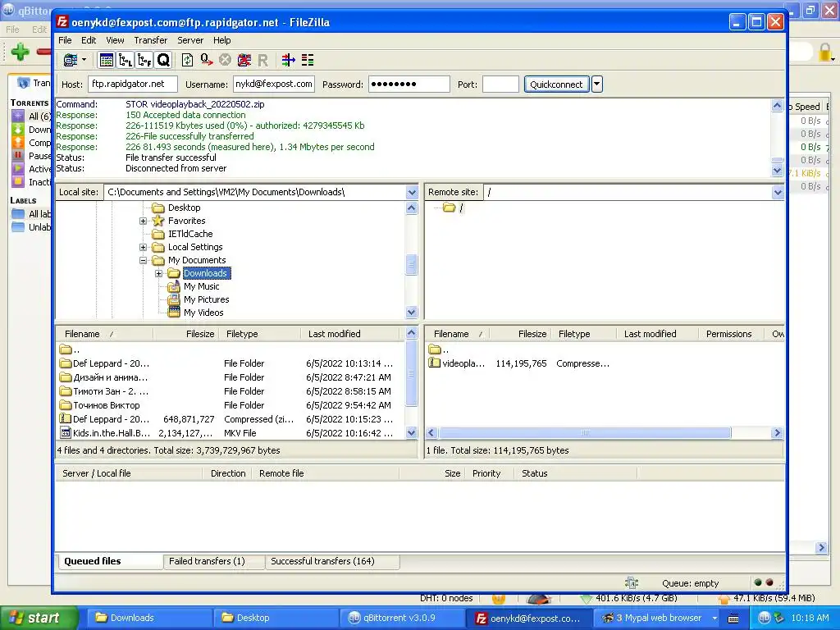This screenshot has width=840, height=630.
Task: Click the Username input field
Action: click(274, 84)
